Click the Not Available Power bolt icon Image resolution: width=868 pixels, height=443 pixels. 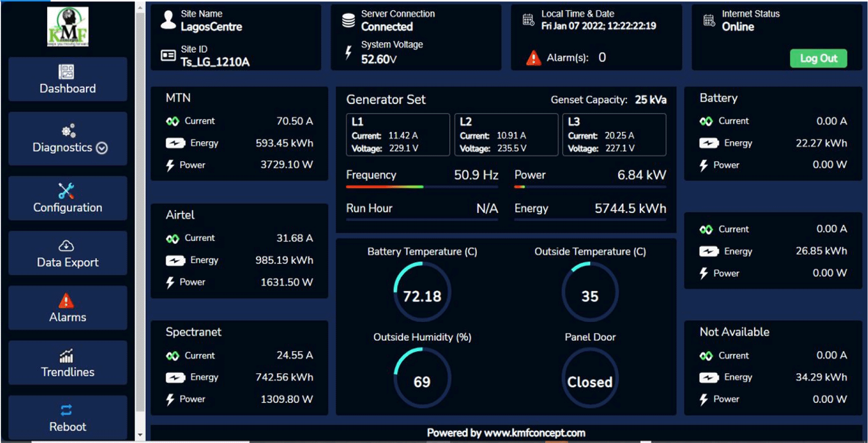pos(704,400)
